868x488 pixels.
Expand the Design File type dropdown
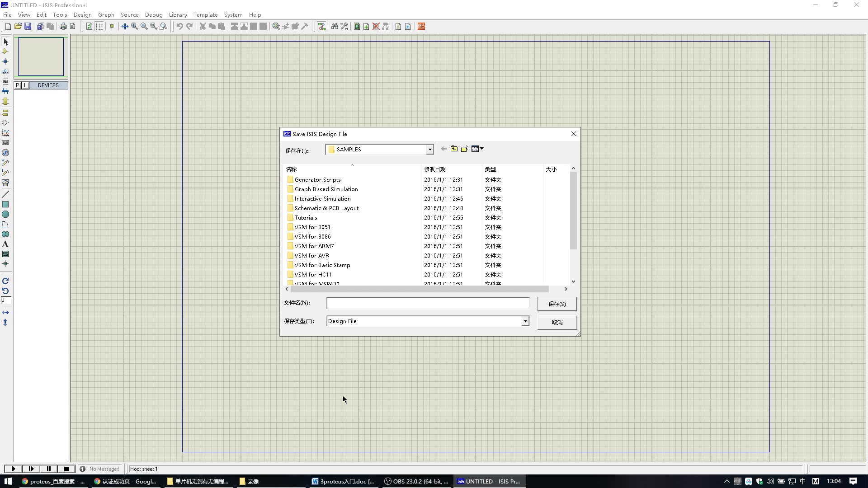tap(525, 321)
